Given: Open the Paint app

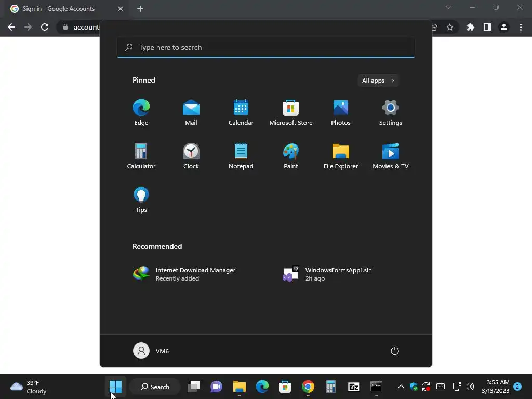Looking at the screenshot, I should tap(291, 156).
